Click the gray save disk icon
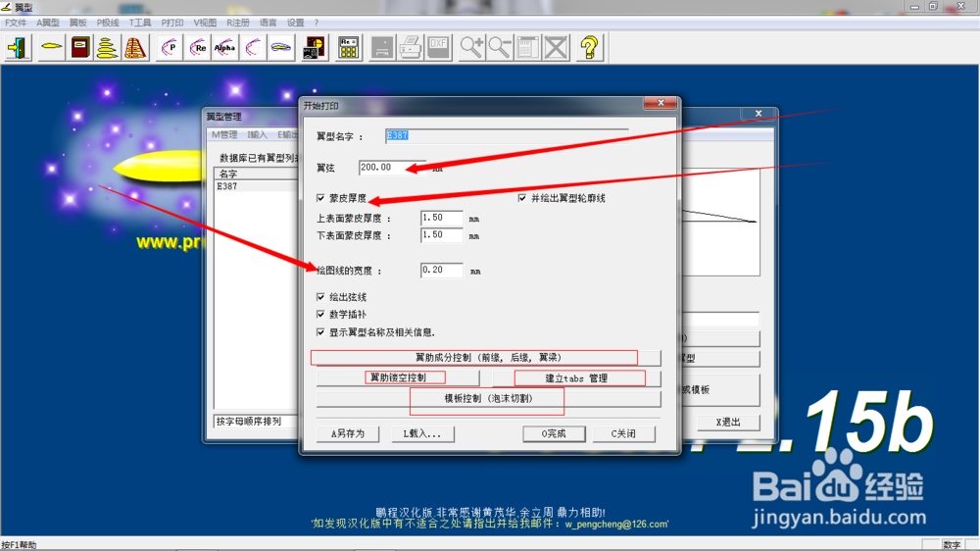Image resolution: width=980 pixels, height=551 pixels. click(382, 47)
